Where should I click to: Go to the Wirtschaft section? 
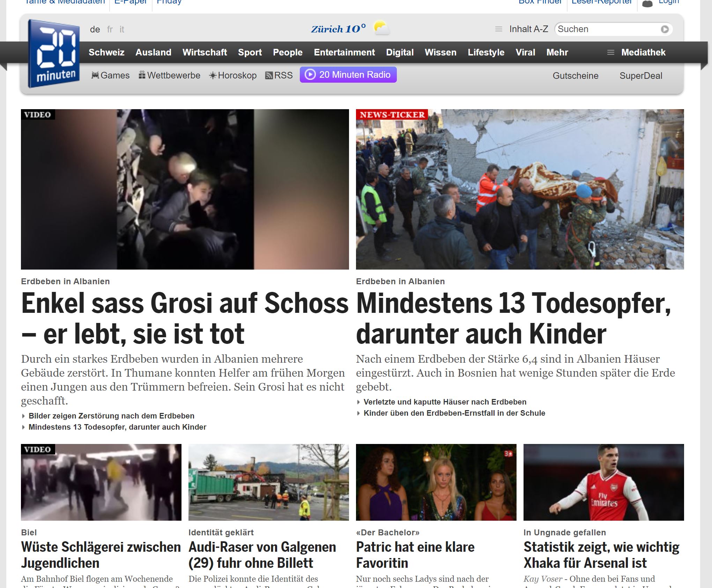(x=205, y=52)
